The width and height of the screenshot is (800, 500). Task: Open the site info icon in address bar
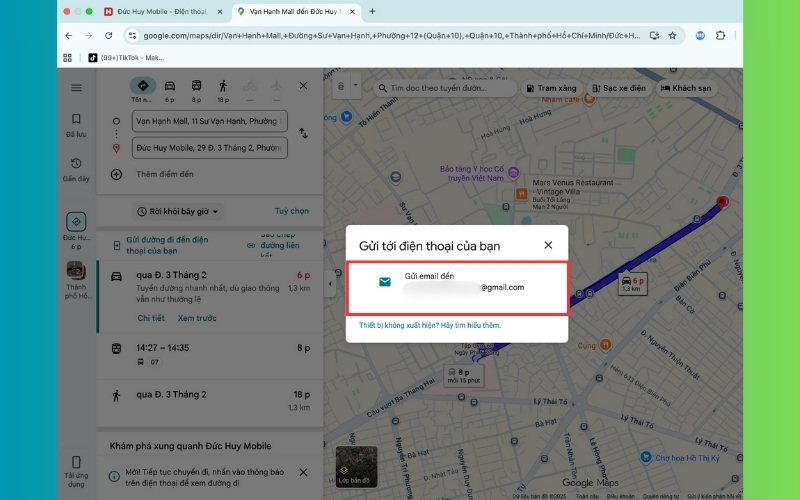tap(133, 35)
